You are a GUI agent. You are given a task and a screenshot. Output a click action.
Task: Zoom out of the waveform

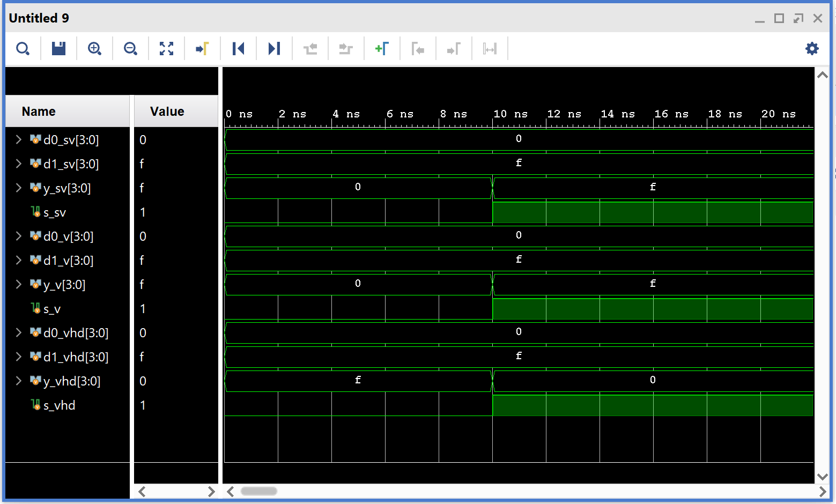click(130, 49)
